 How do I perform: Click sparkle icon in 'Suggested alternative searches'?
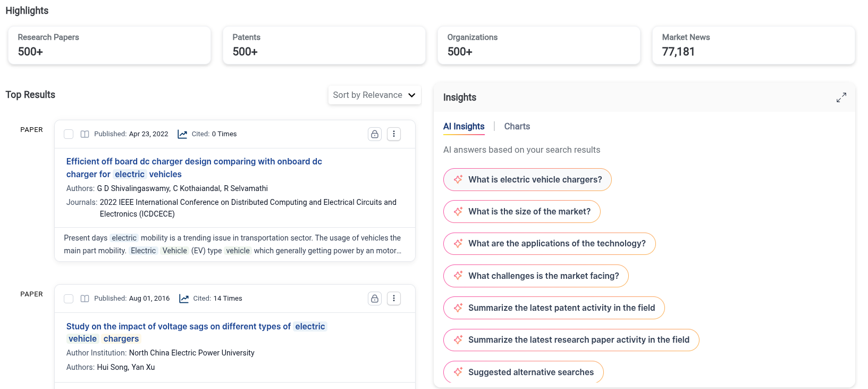(458, 372)
